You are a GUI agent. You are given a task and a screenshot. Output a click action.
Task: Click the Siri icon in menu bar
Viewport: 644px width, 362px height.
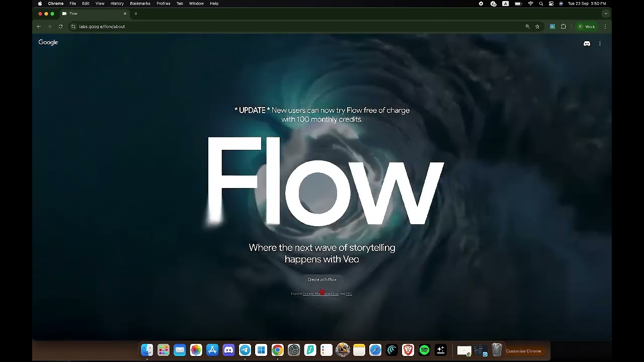561,4
